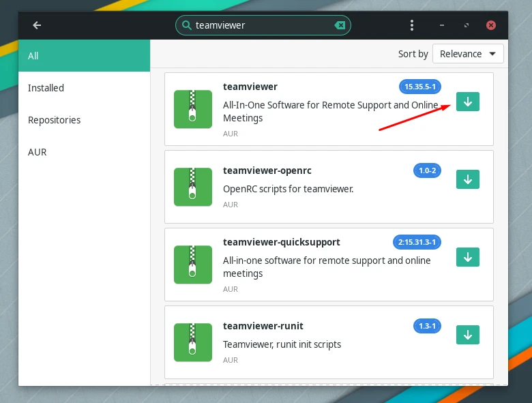Screen dimensions: 532x403
Task: Click the teamviewer-quicksupport package zip icon
Action: point(193,265)
